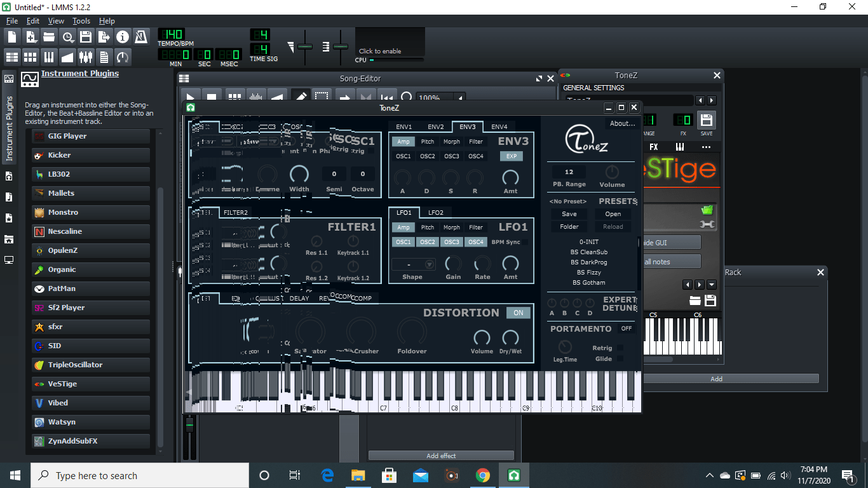Open the Piano Roll editor icon
868x488 pixels.
48,57
